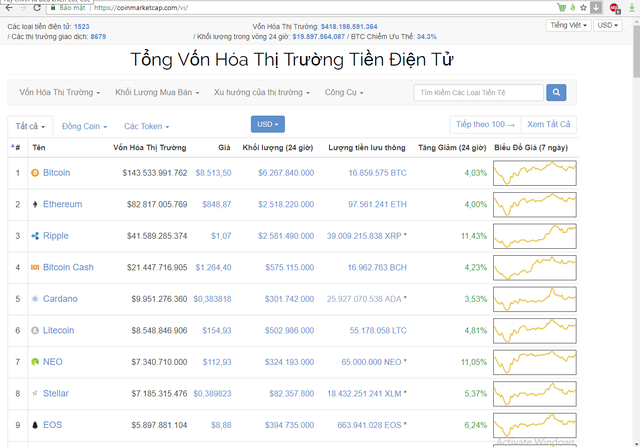Open the Stellar link

(56, 393)
